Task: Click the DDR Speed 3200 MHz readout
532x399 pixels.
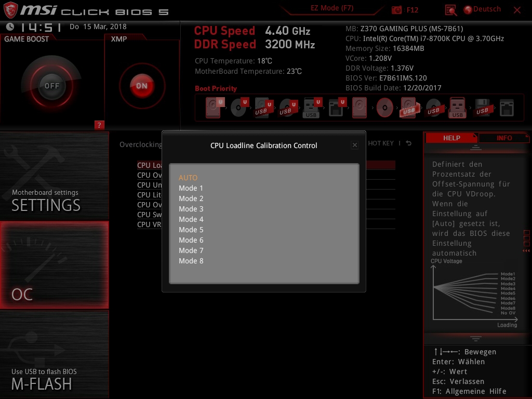Action: [255, 45]
